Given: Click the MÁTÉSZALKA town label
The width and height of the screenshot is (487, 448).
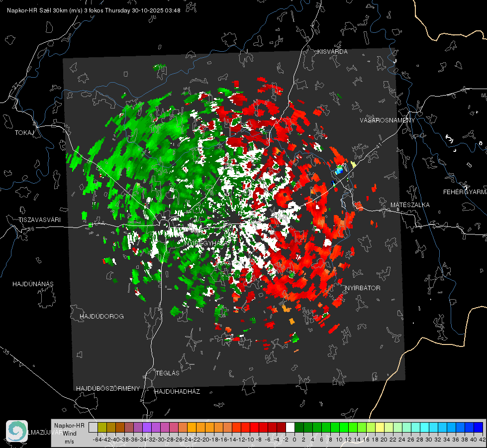Looking at the screenshot, I should click(x=410, y=205).
